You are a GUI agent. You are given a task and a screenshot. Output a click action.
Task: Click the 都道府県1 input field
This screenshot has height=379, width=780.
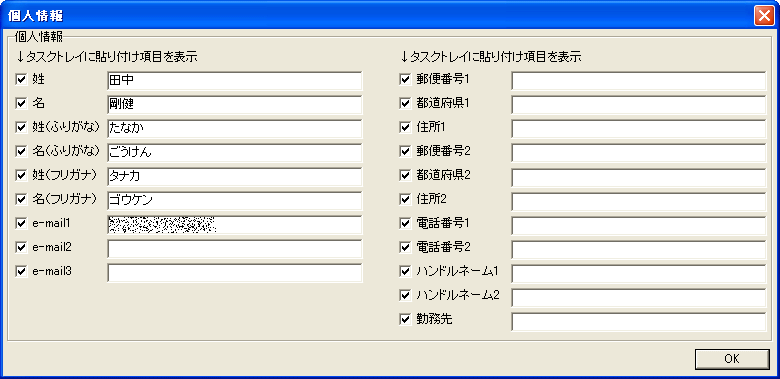coord(638,104)
